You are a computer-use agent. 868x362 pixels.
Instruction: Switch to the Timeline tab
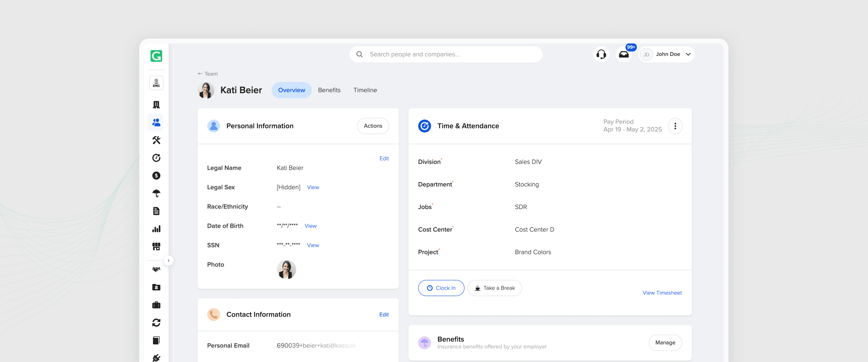tap(365, 90)
